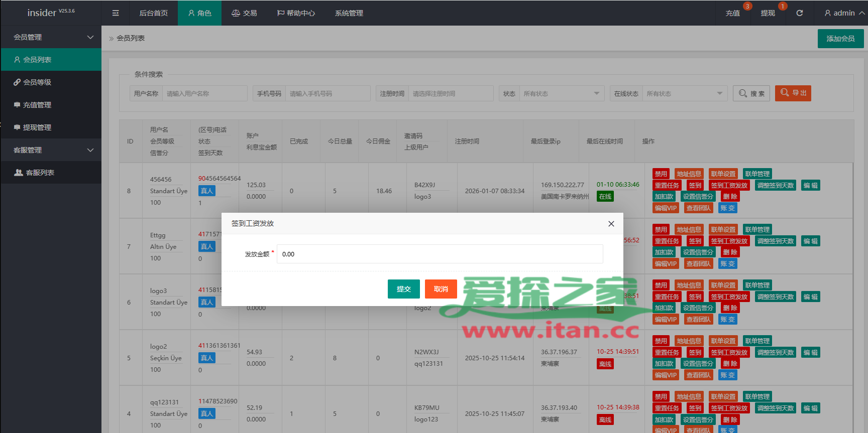Open 客服列表 in the sidebar

click(40, 173)
